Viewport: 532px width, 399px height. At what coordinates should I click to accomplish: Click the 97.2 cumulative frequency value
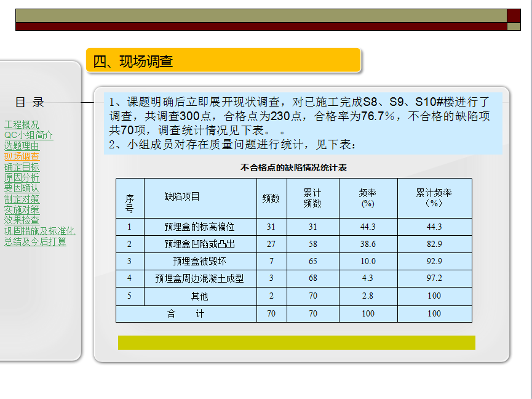[434, 278]
